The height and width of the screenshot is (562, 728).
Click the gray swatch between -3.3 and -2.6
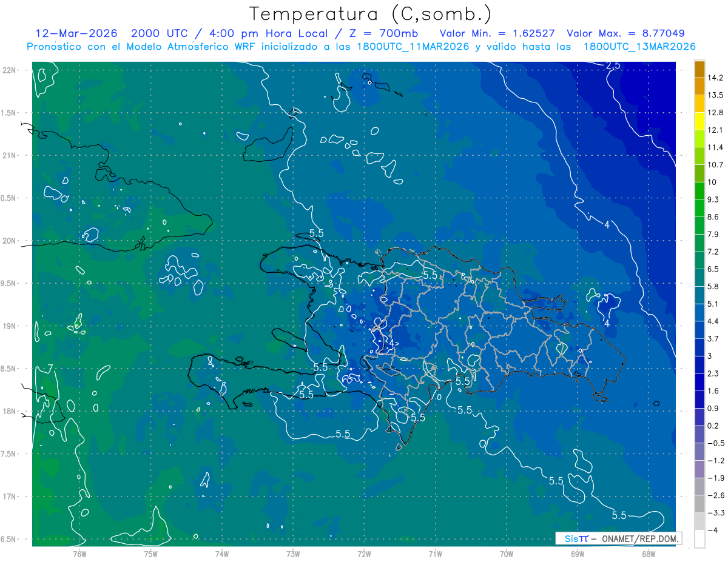click(x=699, y=504)
